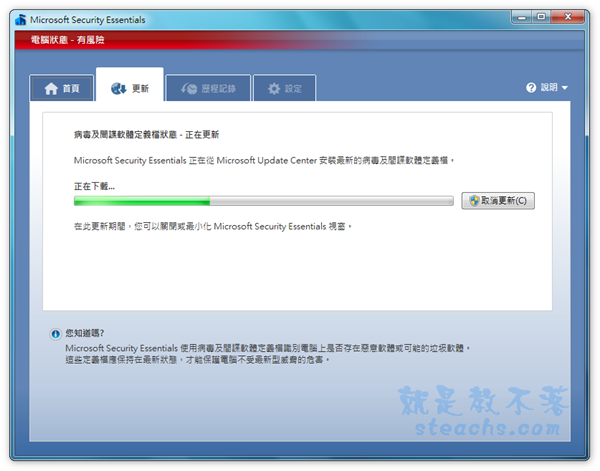Click the globe download icon on the update tab

[119, 88]
